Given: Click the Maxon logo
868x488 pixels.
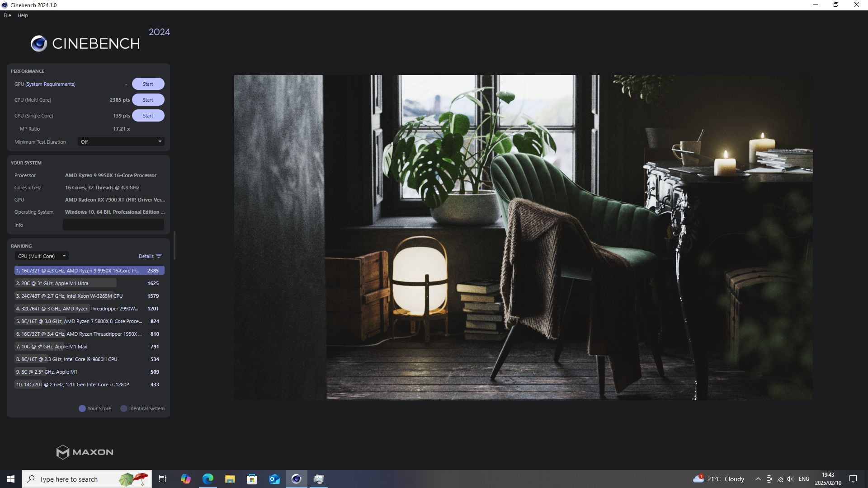Looking at the screenshot, I should tap(85, 452).
